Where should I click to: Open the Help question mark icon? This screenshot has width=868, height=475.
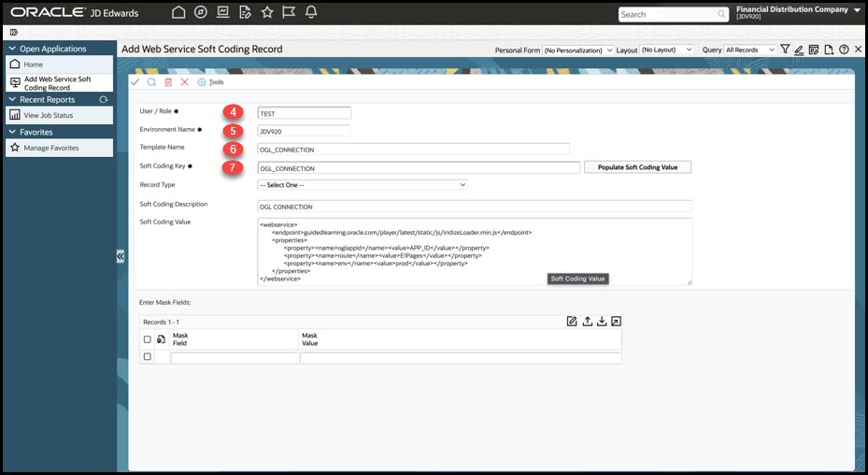point(844,50)
